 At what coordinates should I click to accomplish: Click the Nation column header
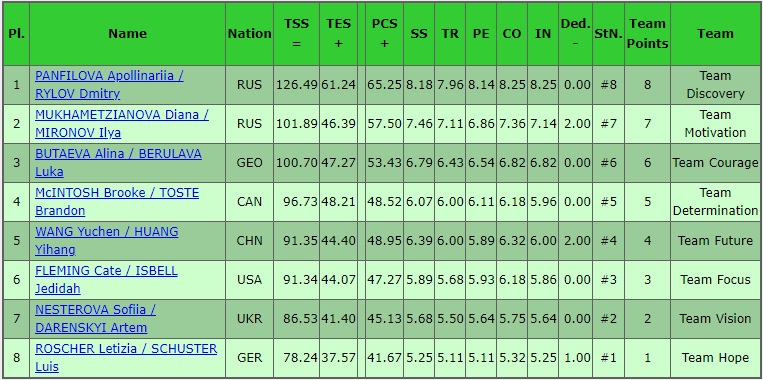click(250, 34)
